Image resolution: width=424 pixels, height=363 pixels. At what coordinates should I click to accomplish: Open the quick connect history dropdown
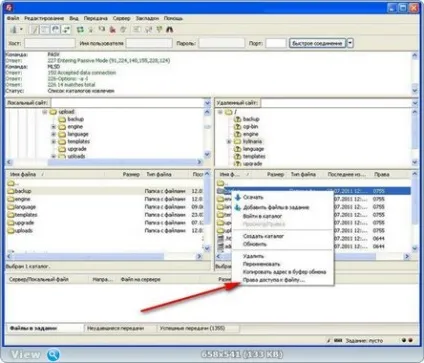point(350,43)
